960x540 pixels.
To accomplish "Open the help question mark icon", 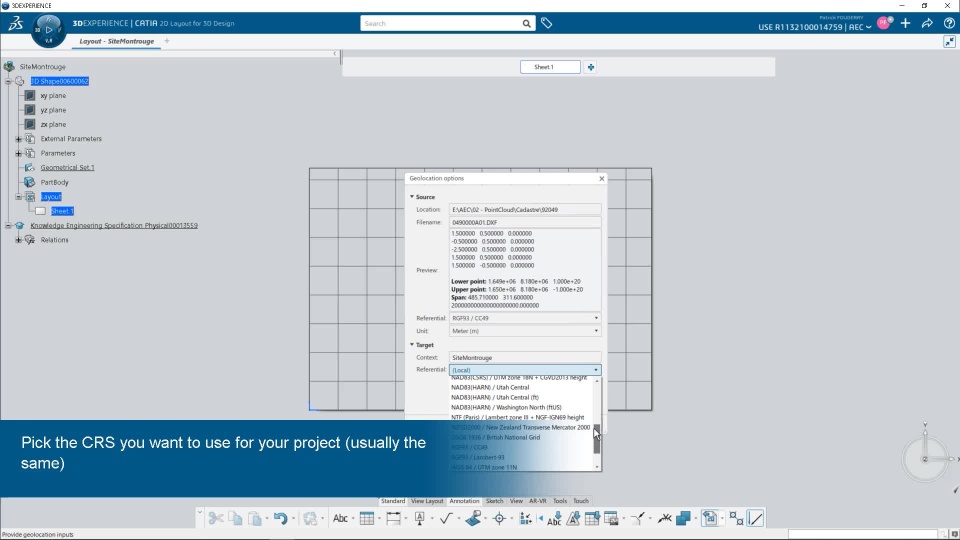I will point(949,23).
